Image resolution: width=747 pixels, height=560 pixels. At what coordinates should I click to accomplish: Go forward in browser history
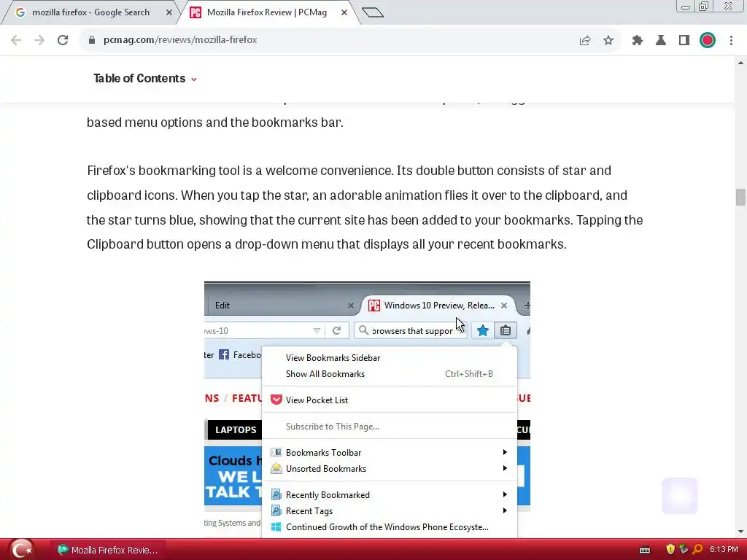[x=39, y=40]
